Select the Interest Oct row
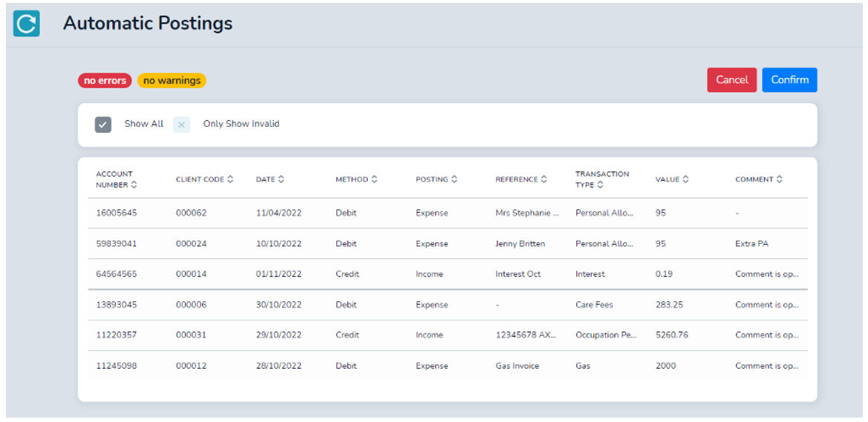The height and width of the screenshot is (422, 868). 447,274
